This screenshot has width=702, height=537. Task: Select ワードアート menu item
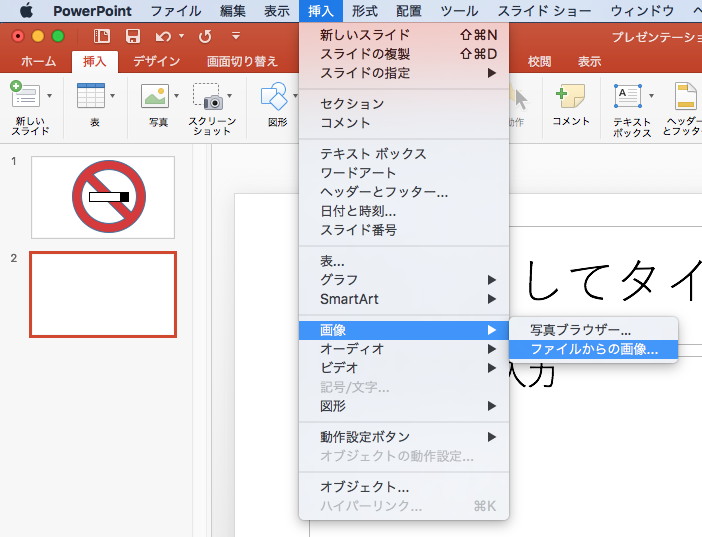pyautogui.click(x=404, y=173)
